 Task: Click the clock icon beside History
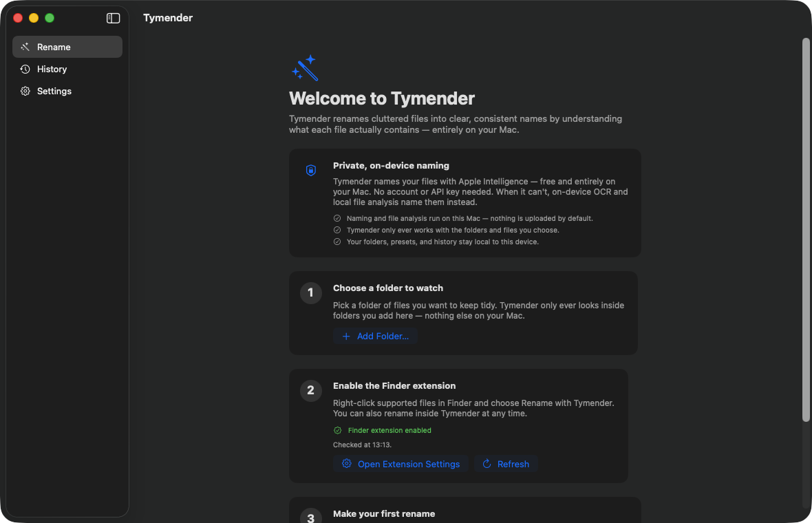(x=25, y=69)
